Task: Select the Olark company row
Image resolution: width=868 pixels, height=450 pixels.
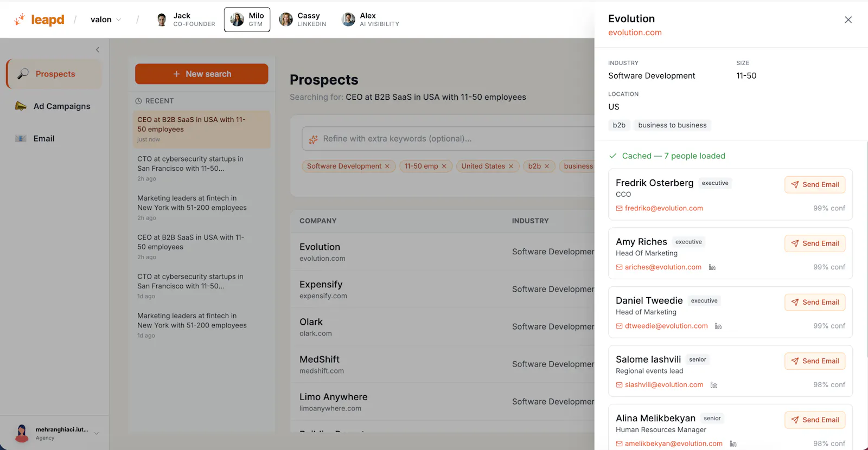Action: (x=442, y=327)
